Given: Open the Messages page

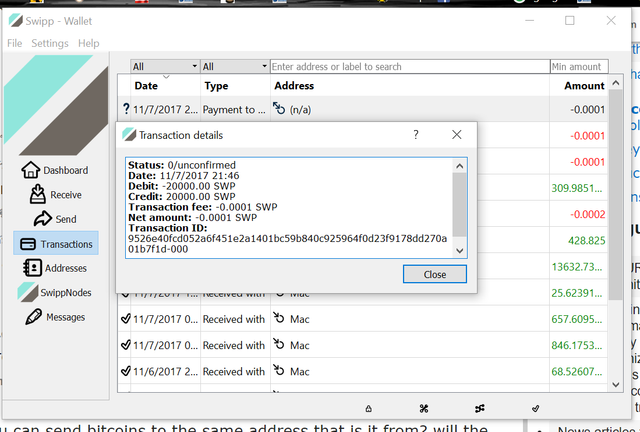Looking at the screenshot, I should pos(55,317).
